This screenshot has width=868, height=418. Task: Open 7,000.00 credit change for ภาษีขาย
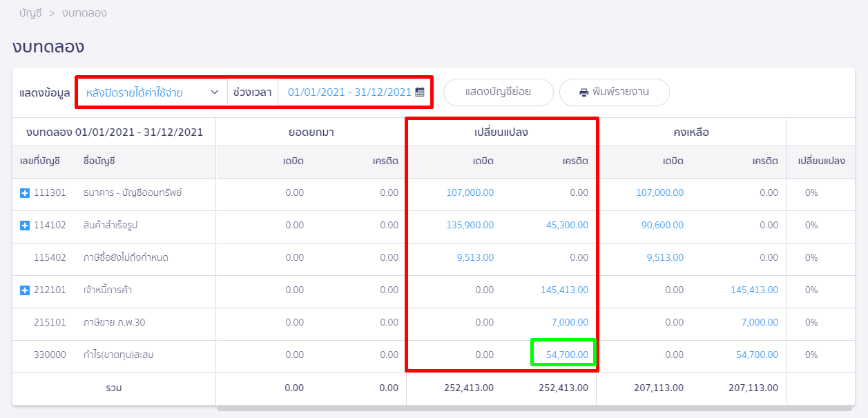[x=569, y=322]
